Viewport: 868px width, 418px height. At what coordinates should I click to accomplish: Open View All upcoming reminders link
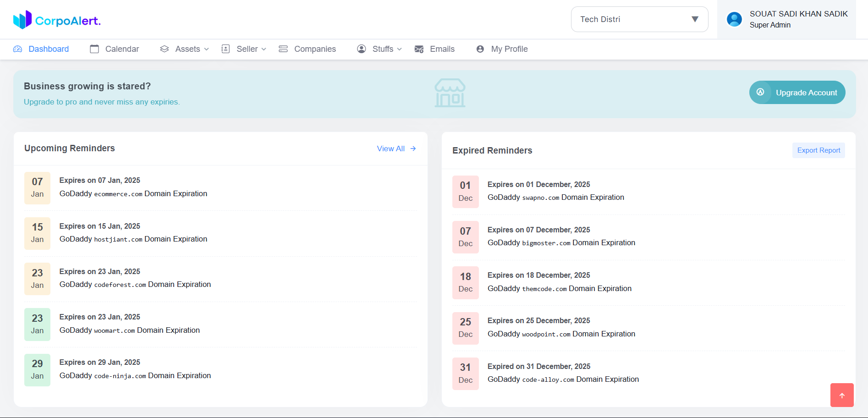(x=396, y=148)
